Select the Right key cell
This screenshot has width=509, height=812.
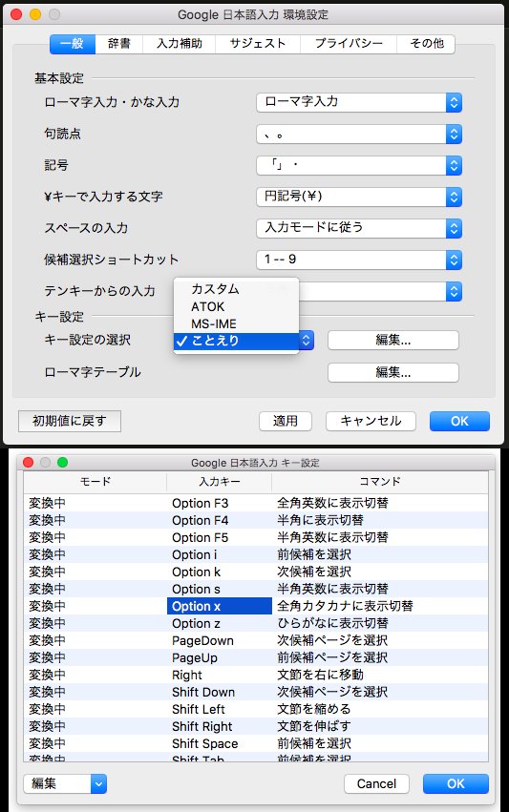(x=220, y=675)
